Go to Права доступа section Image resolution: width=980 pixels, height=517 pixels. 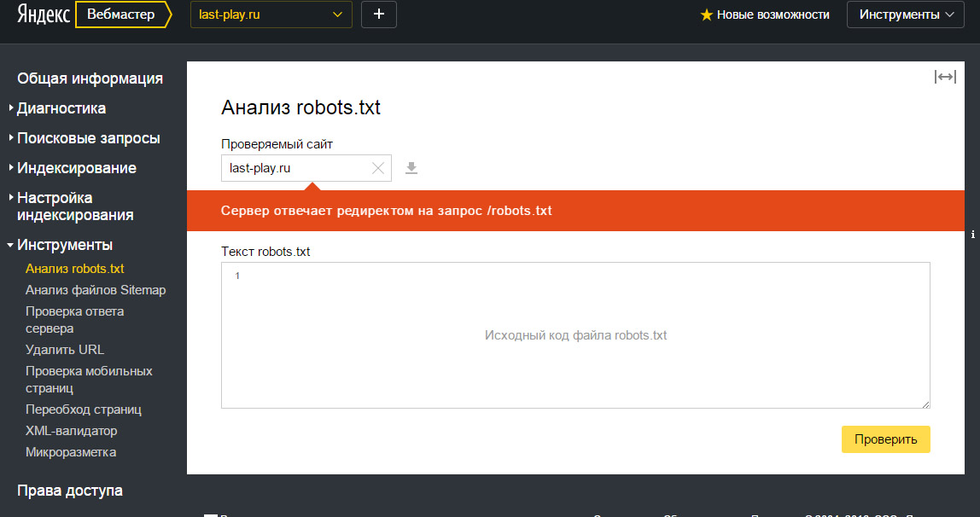70,491
